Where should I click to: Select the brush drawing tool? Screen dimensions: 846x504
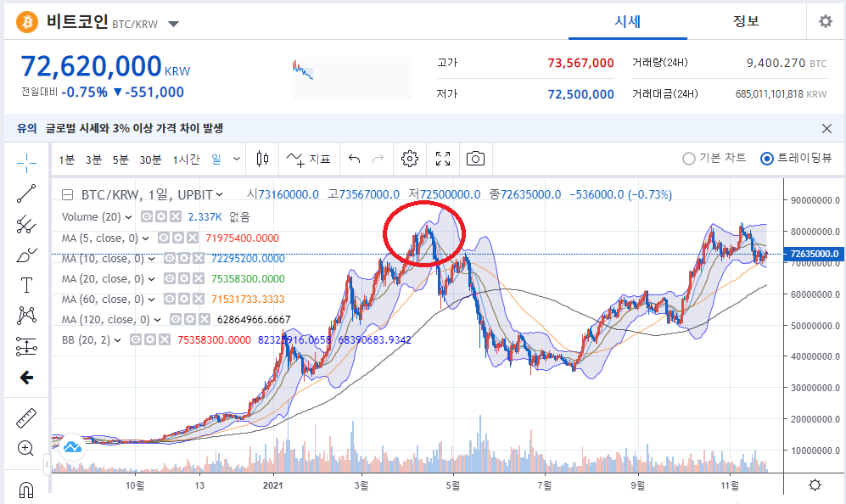26,255
